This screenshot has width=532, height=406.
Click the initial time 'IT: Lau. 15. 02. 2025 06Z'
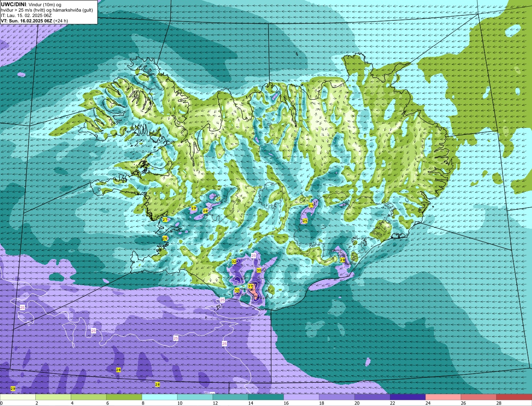(x=26, y=15)
